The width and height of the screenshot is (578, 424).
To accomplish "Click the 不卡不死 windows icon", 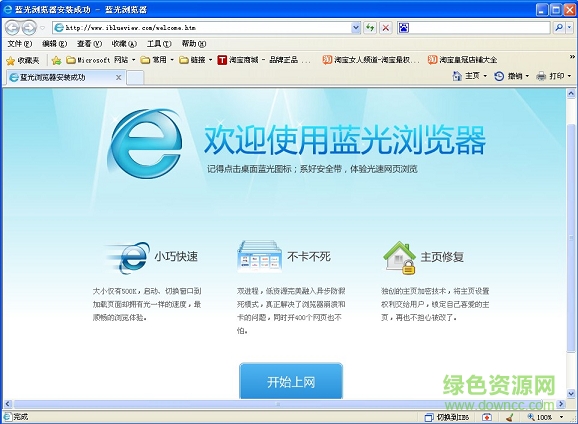I will click(260, 257).
